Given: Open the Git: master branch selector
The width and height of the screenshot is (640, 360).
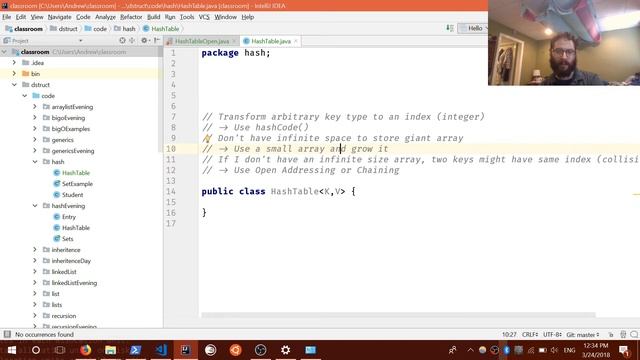Looking at the screenshot, I should tap(583, 335).
